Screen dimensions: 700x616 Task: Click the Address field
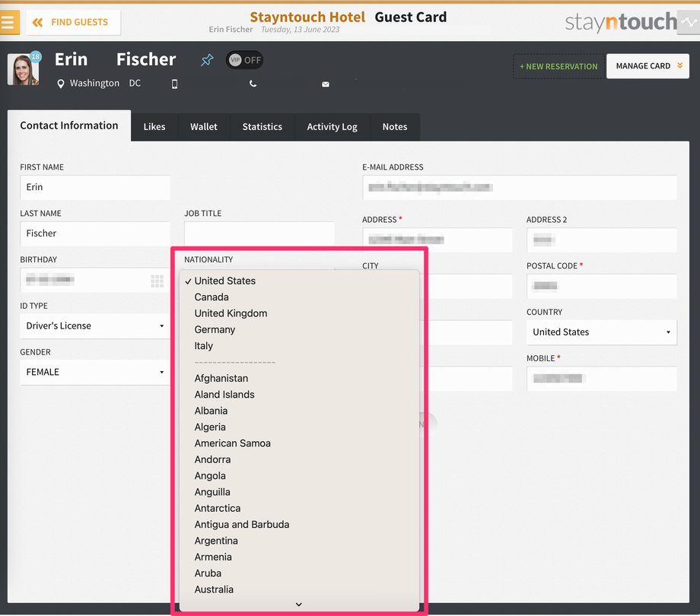tap(437, 240)
